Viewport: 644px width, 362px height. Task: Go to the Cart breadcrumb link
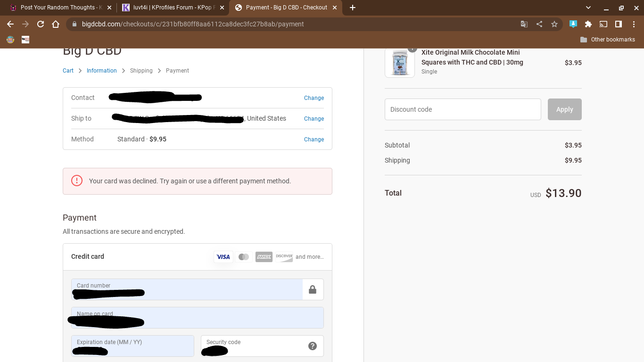coord(68,71)
